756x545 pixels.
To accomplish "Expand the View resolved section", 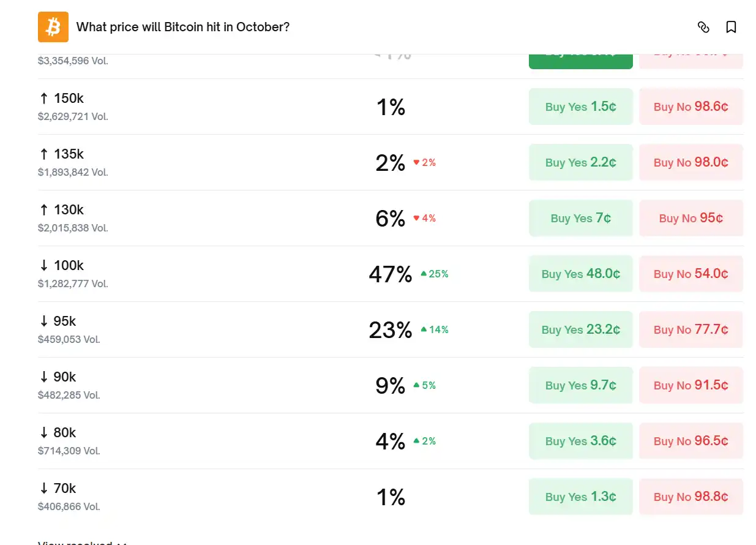I will [81, 542].
